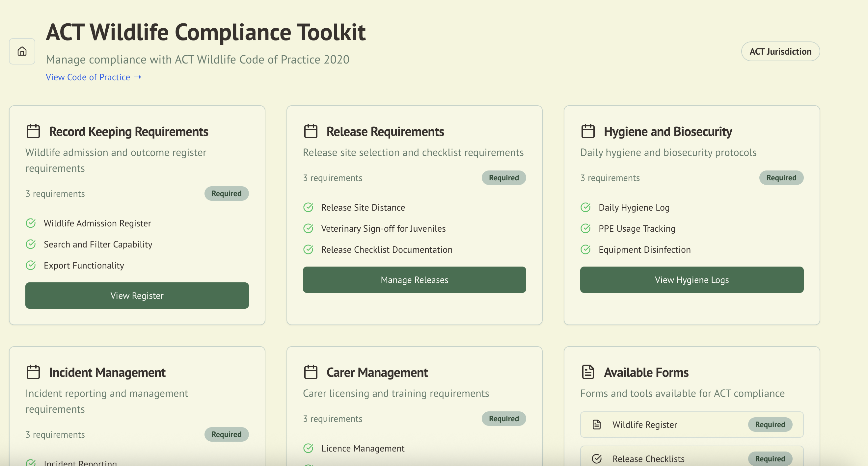Screen dimensions: 868x466
Task: Click check icon next to Search and Filter Capability
Action: [31, 245]
